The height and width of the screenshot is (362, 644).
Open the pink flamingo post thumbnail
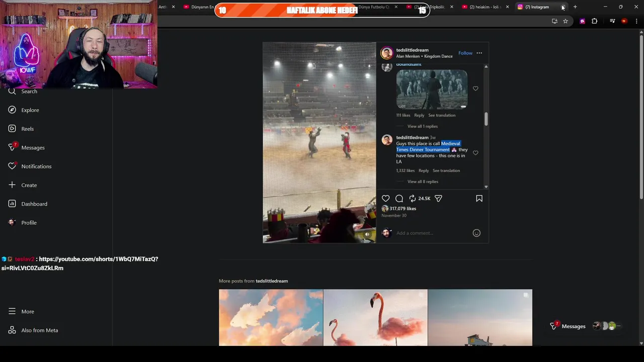375,318
